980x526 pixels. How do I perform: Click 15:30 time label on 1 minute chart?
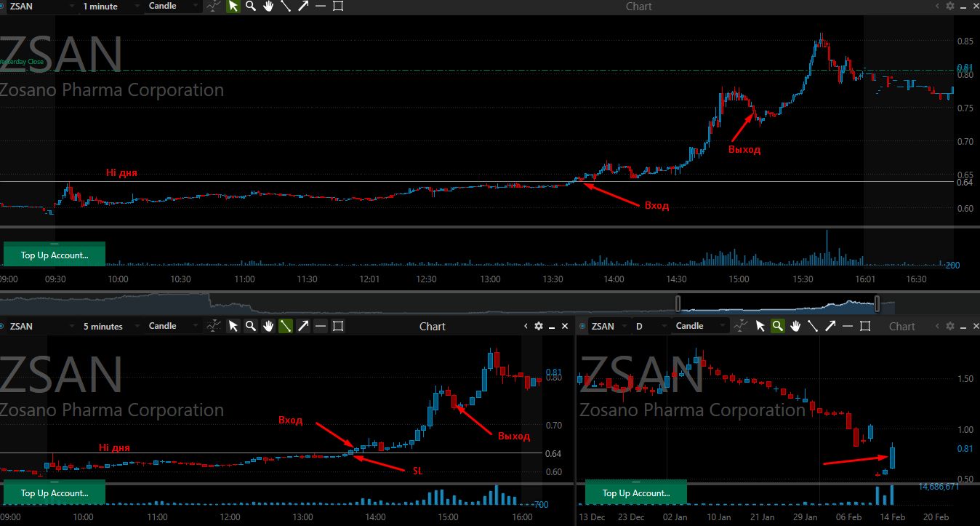coord(802,279)
